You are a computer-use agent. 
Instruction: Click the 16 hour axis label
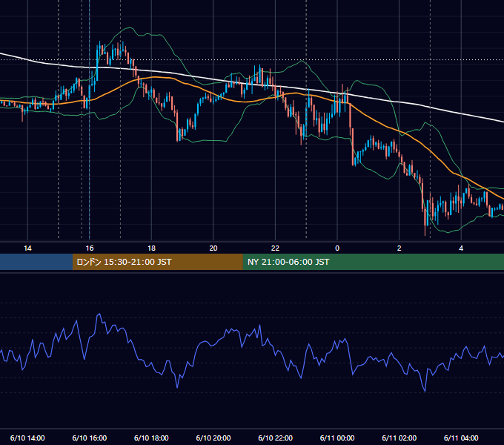coord(90,248)
